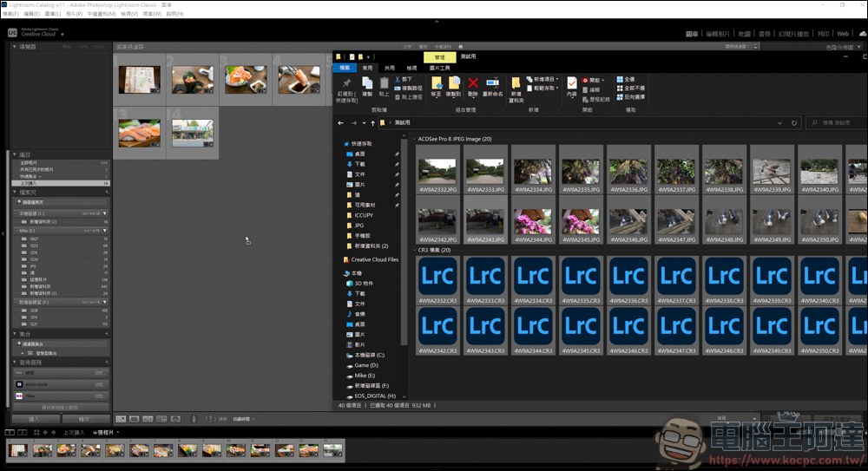The image size is (868, 471).
Task: Select 全部相片 (All Photographs) catalog row
Action: pos(61,163)
